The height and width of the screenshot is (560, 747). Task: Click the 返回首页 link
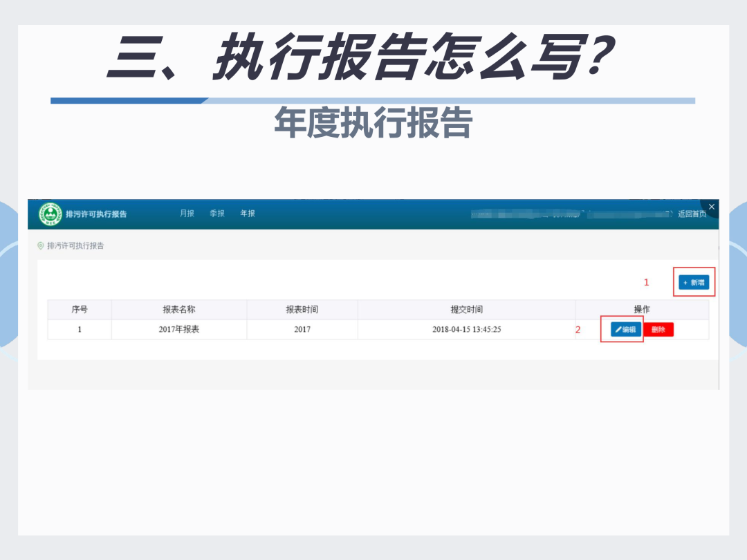pos(692,214)
